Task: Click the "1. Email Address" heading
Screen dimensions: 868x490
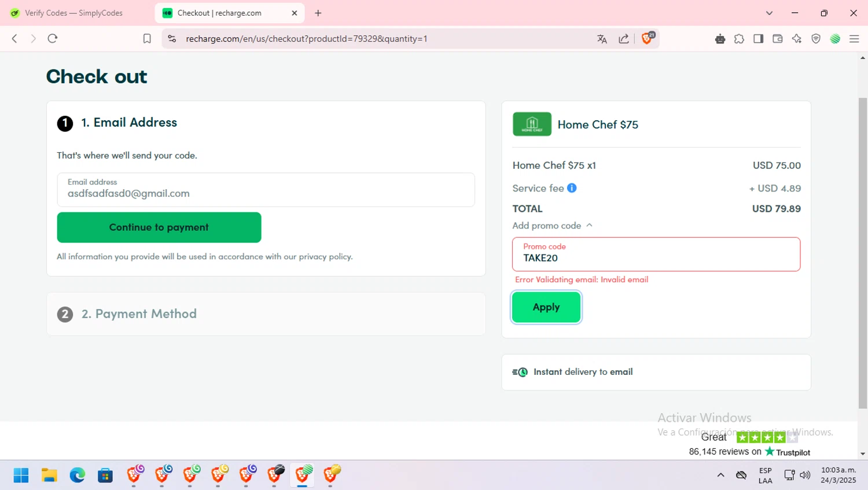Action: click(x=129, y=123)
